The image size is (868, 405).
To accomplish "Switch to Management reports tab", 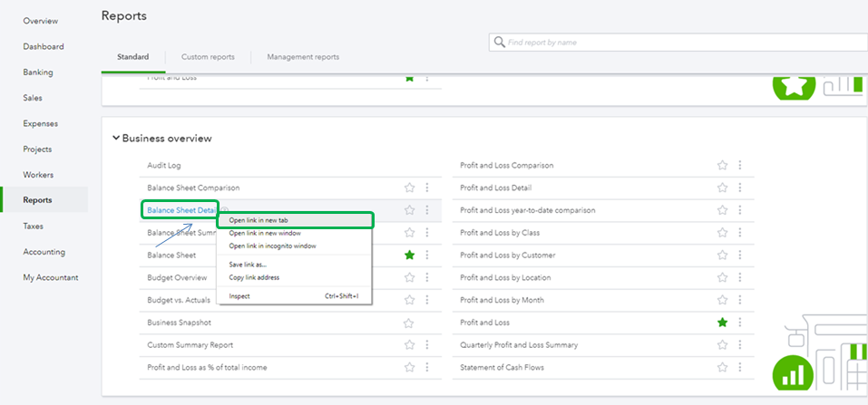I will pyautogui.click(x=303, y=57).
